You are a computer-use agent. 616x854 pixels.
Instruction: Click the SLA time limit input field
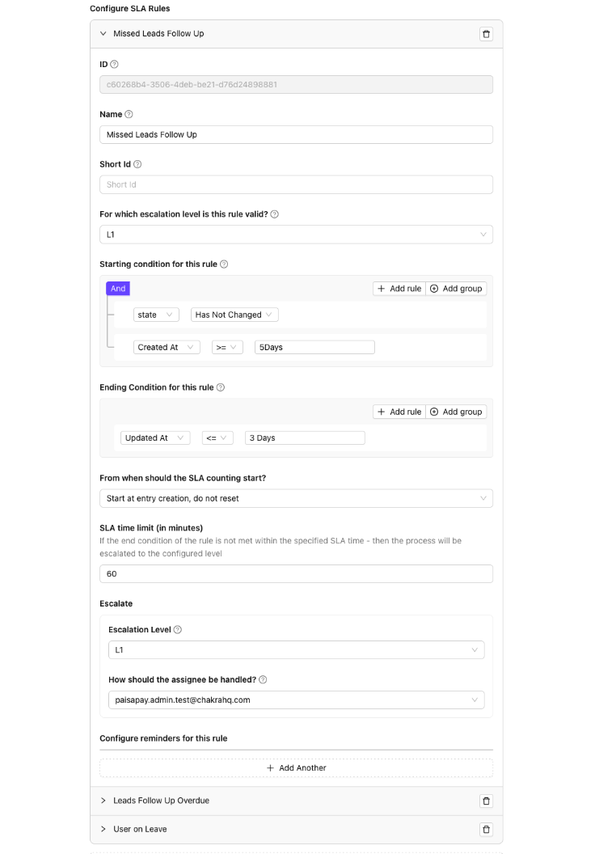tap(296, 574)
